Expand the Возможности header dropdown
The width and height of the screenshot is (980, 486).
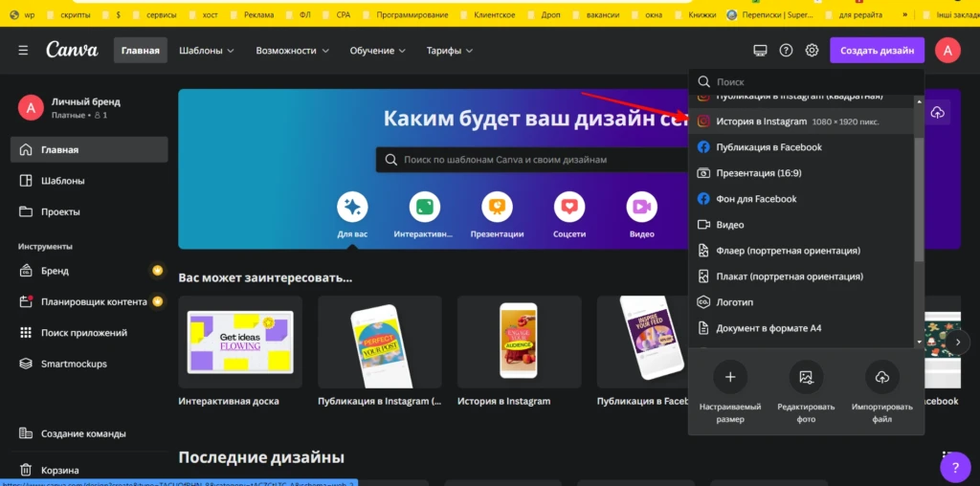292,51
